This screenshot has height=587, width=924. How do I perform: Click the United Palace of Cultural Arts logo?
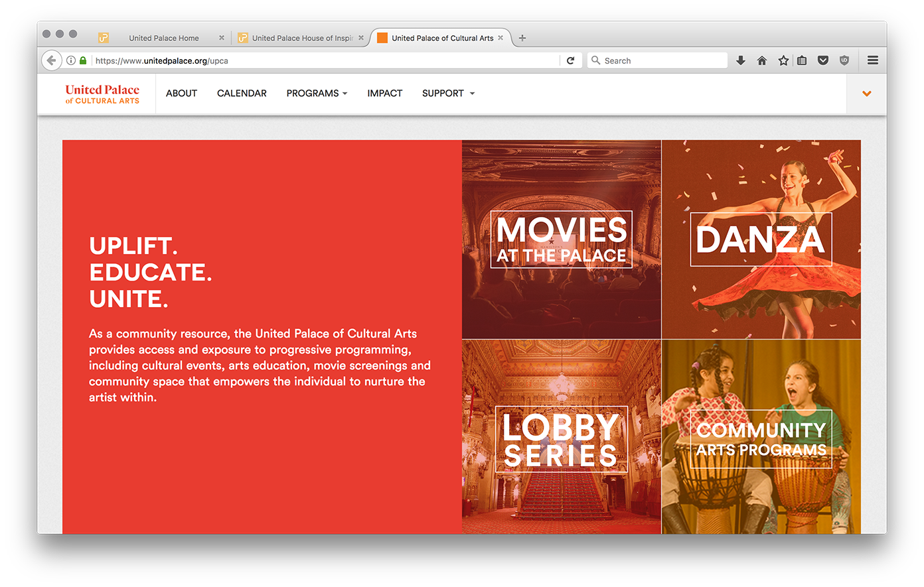102,94
